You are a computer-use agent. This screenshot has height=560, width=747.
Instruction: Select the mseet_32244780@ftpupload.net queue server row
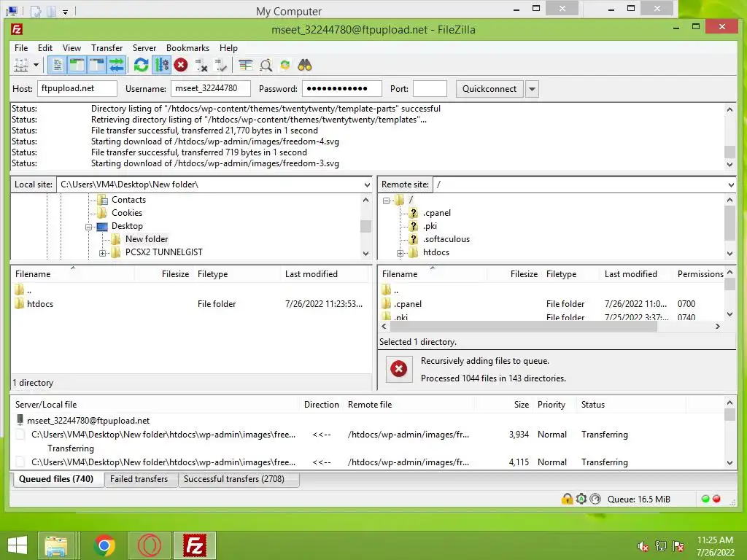88,421
